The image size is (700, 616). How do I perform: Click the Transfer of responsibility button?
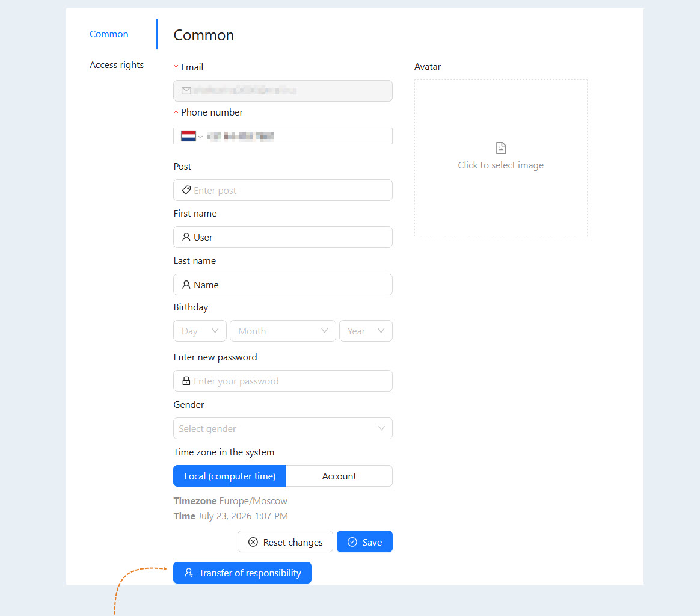242,573
